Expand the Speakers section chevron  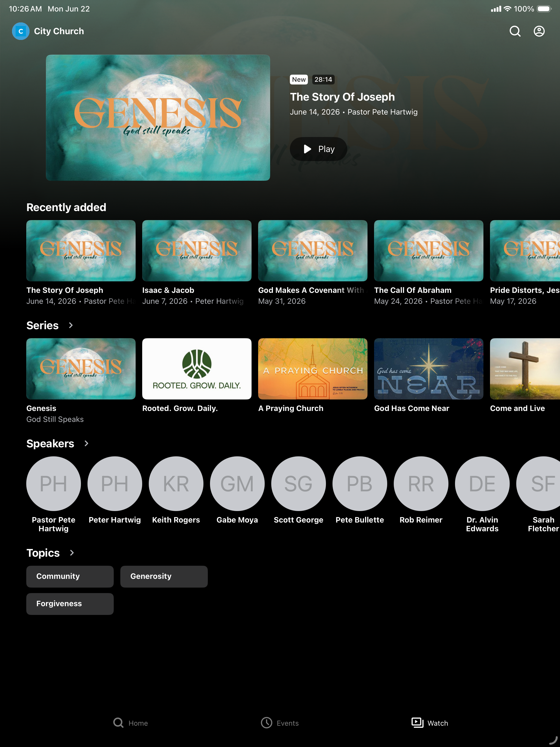point(86,443)
